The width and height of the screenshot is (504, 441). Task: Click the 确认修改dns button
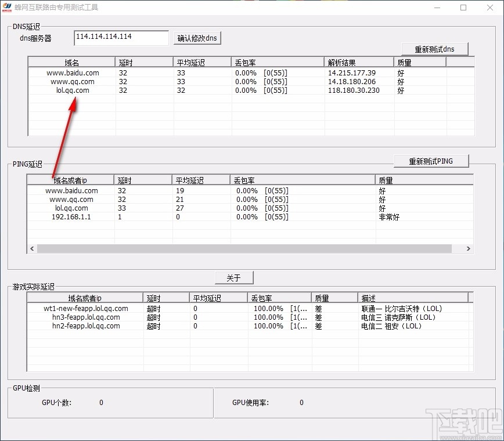[196, 38]
